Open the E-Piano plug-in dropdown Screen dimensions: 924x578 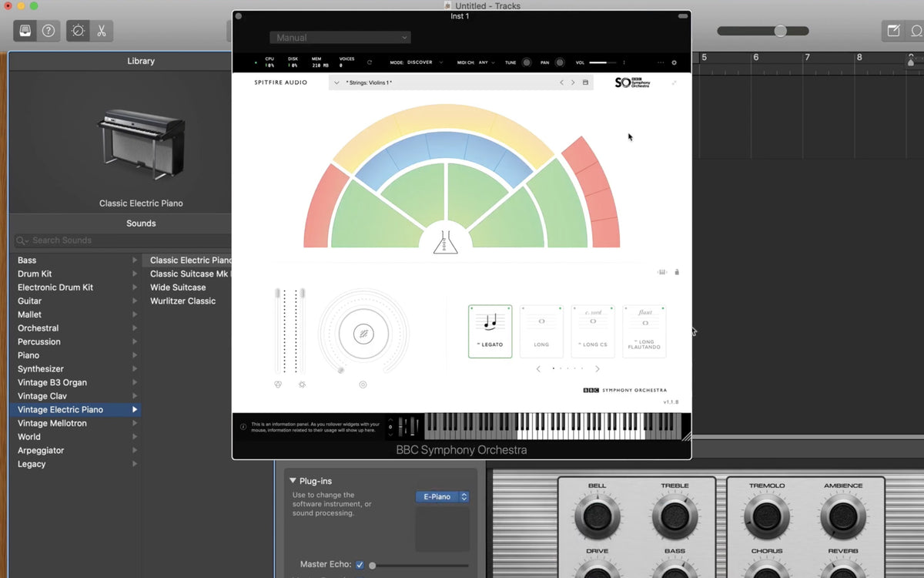tap(442, 497)
